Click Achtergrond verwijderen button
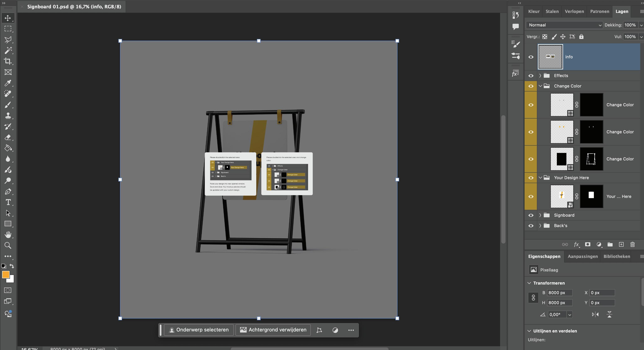 (x=273, y=330)
